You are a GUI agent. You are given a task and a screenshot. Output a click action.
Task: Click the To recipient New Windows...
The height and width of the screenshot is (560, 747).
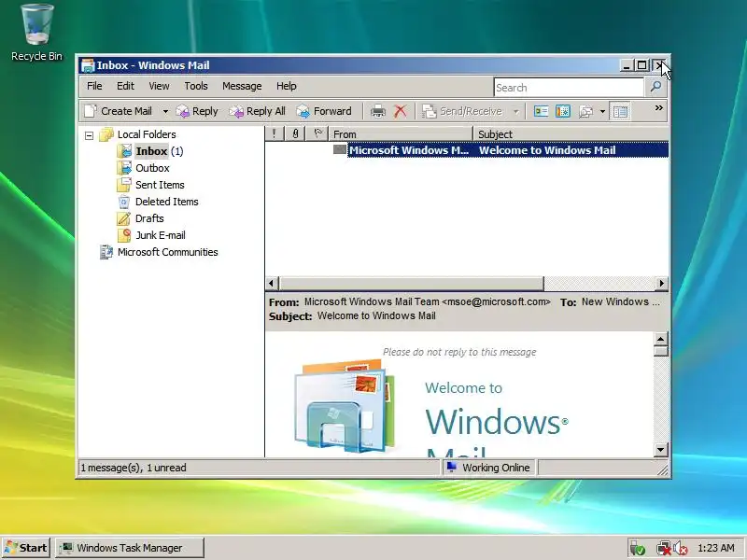tap(621, 301)
